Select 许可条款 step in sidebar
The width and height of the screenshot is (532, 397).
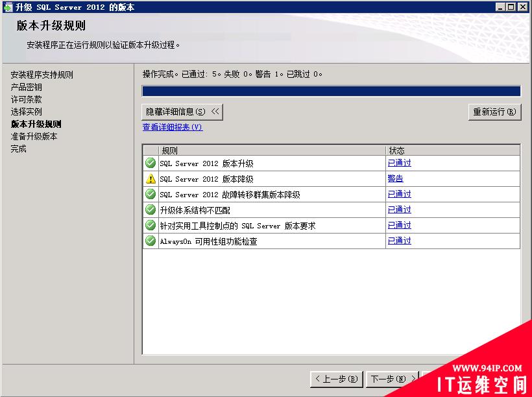click(26, 99)
